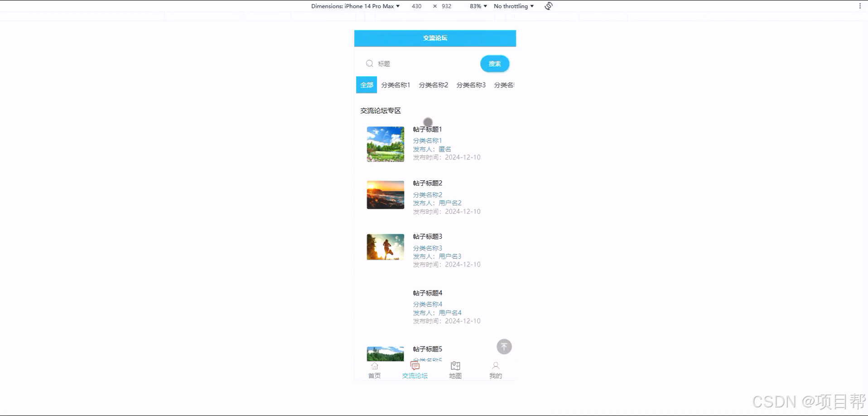Select the 交流论坛 forum icon in bottom nav
Image resolution: width=868 pixels, height=416 pixels.
click(415, 366)
